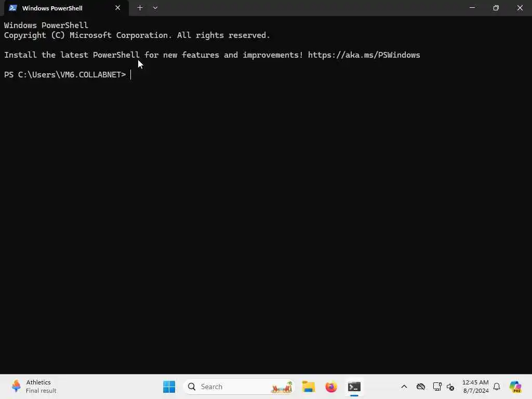Show hidden system tray icons

click(x=404, y=387)
